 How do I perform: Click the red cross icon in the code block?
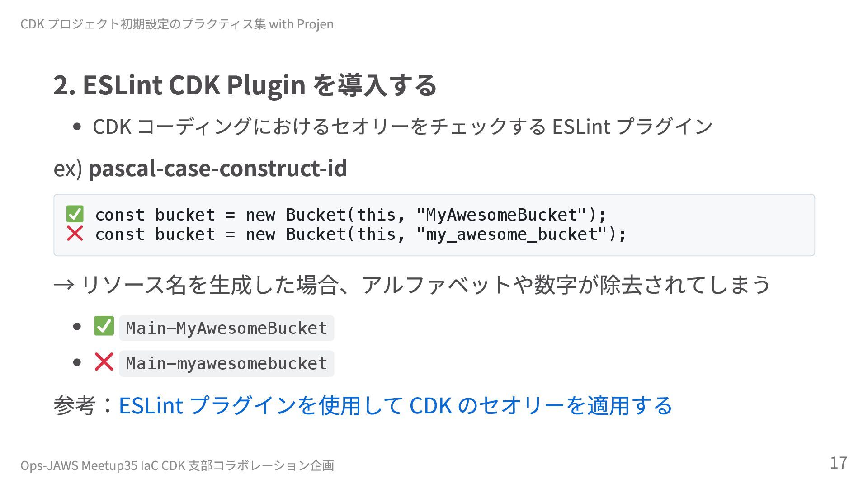(75, 234)
